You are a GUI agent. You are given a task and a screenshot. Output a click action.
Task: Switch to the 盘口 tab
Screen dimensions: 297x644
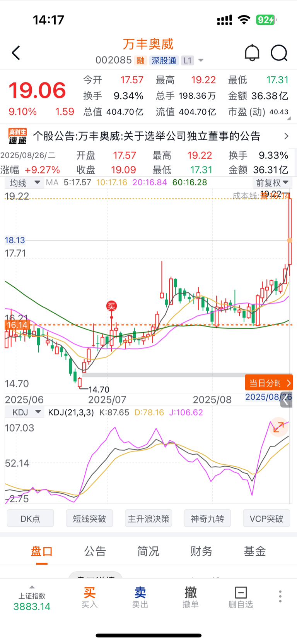42,551
